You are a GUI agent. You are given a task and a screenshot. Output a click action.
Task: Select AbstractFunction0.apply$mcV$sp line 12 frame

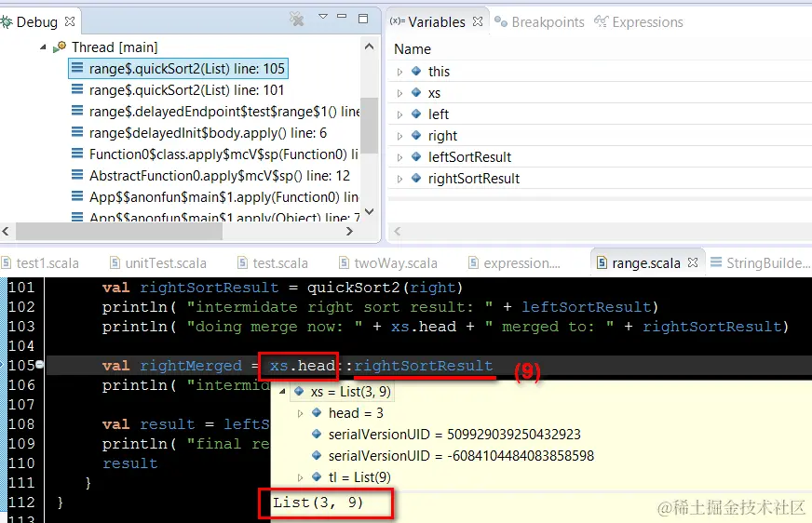point(210,176)
